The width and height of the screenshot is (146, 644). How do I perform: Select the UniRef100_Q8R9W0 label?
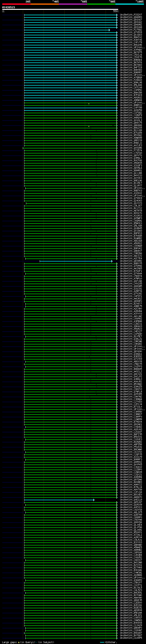coord(131,545)
